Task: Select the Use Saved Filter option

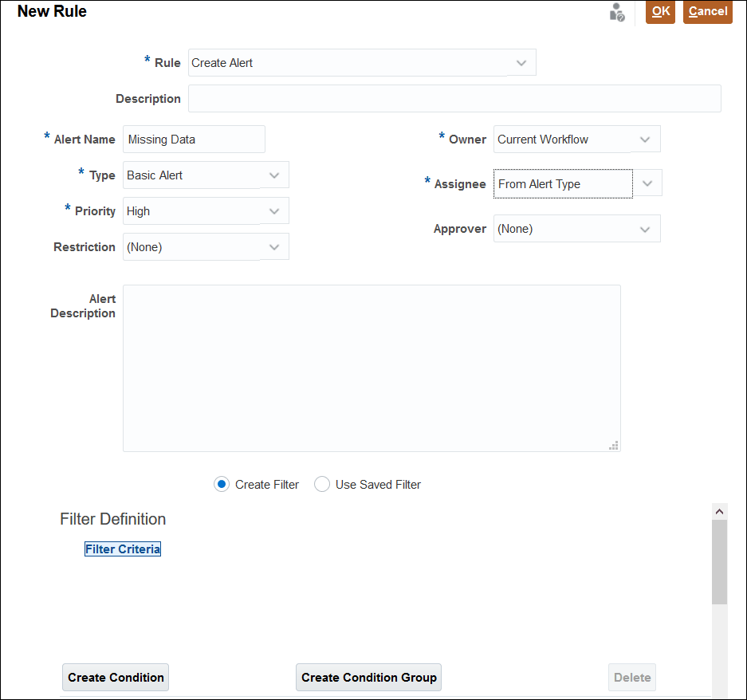Action: click(x=322, y=484)
